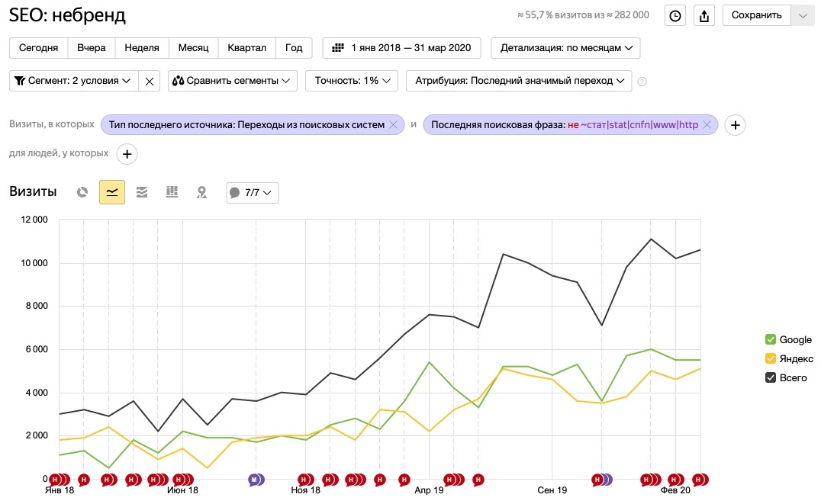Select the line chart view
This screenshot has height=504, width=821.
[112, 193]
